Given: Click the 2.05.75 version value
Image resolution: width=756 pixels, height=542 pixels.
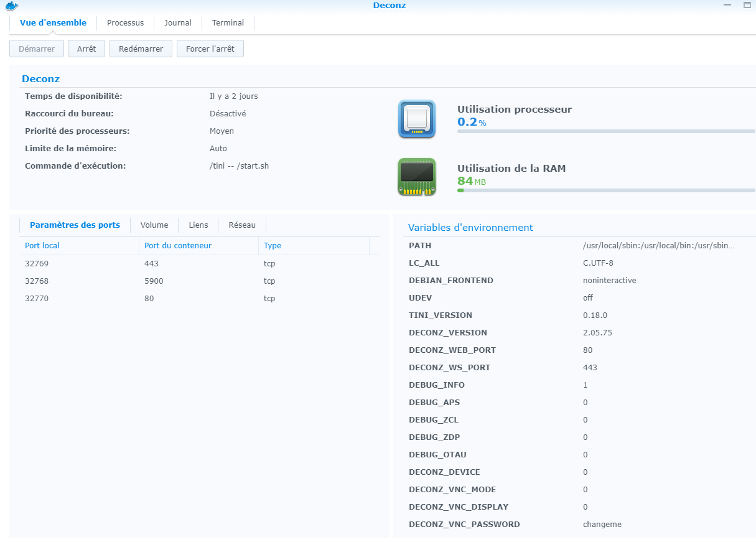Looking at the screenshot, I should pyautogui.click(x=597, y=333).
